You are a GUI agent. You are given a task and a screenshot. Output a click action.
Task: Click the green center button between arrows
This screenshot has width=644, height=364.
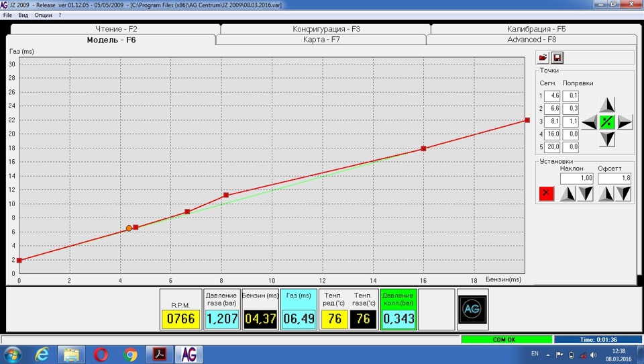(607, 122)
